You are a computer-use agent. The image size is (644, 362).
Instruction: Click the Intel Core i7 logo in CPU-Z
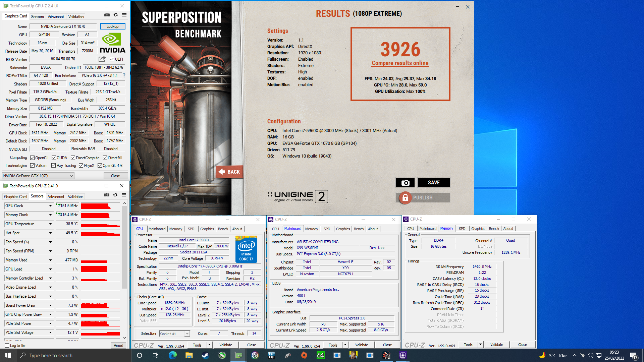point(246,249)
